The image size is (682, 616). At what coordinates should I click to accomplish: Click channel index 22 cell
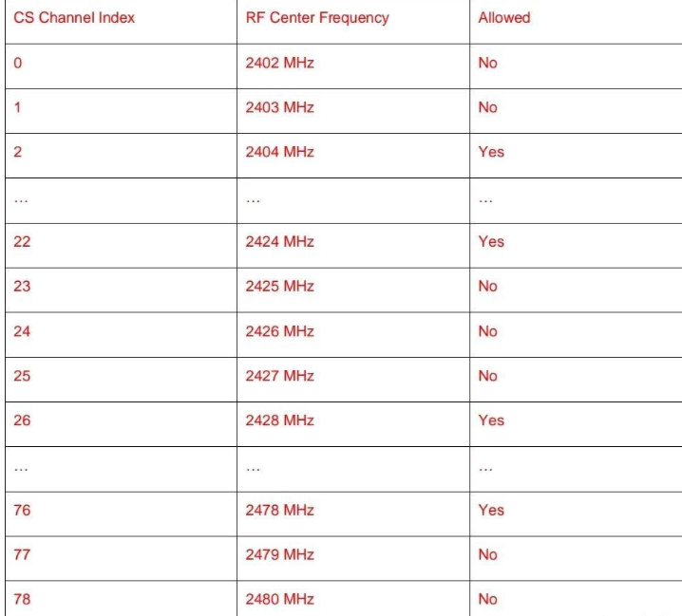click(22, 241)
